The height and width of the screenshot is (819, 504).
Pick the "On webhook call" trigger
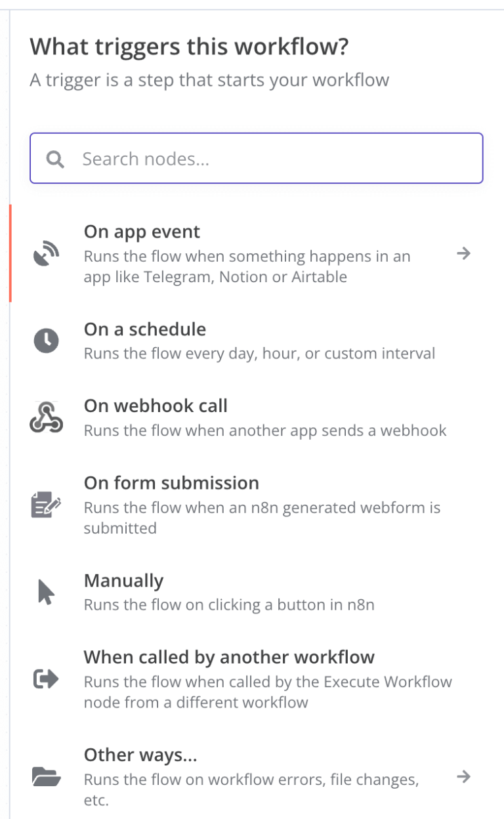[156, 406]
